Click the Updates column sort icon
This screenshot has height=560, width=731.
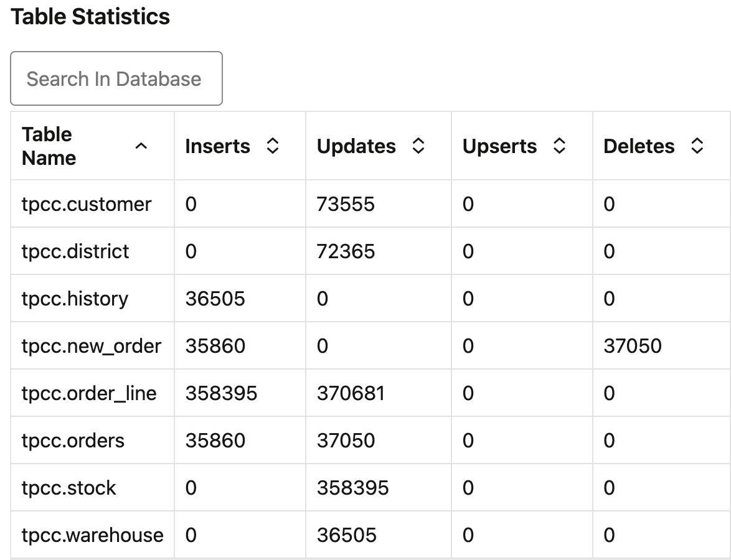click(418, 146)
